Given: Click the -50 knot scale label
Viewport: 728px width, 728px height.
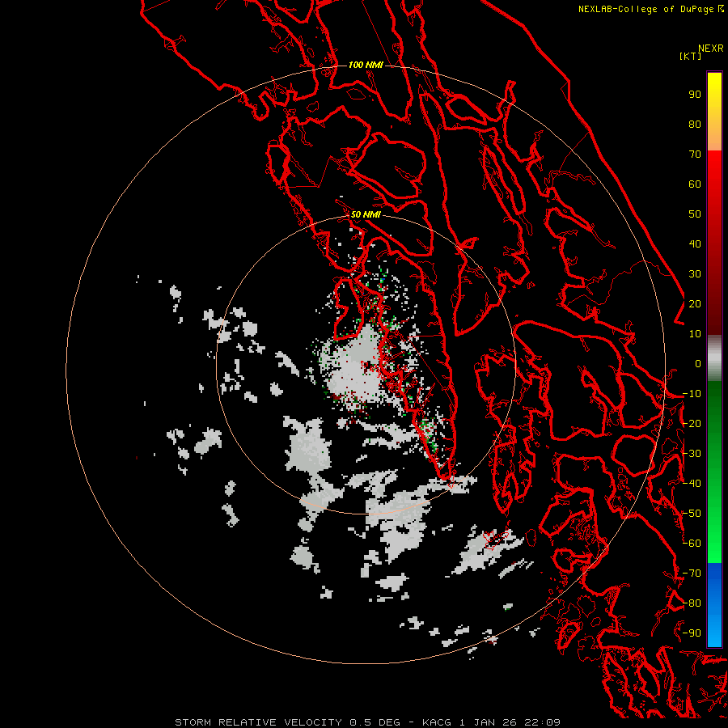Looking at the screenshot, I should click(692, 514).
